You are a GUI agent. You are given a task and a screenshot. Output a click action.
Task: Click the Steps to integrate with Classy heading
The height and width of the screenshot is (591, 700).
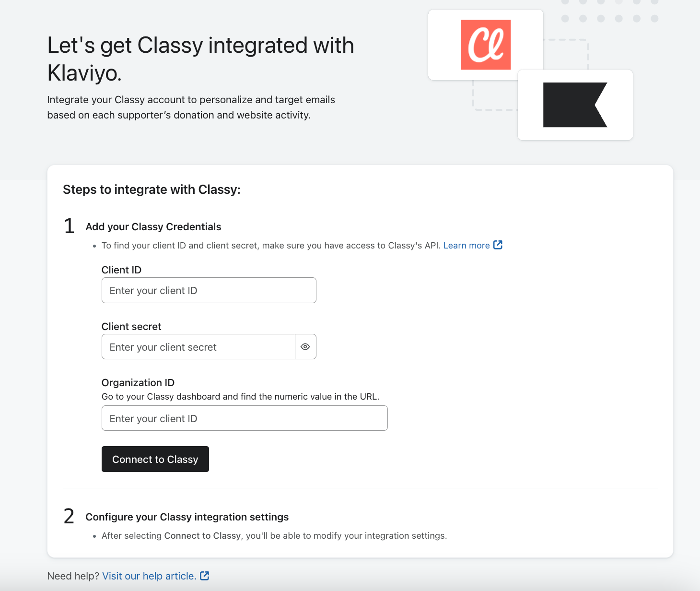pyautogui.click(x=152, y=189)
